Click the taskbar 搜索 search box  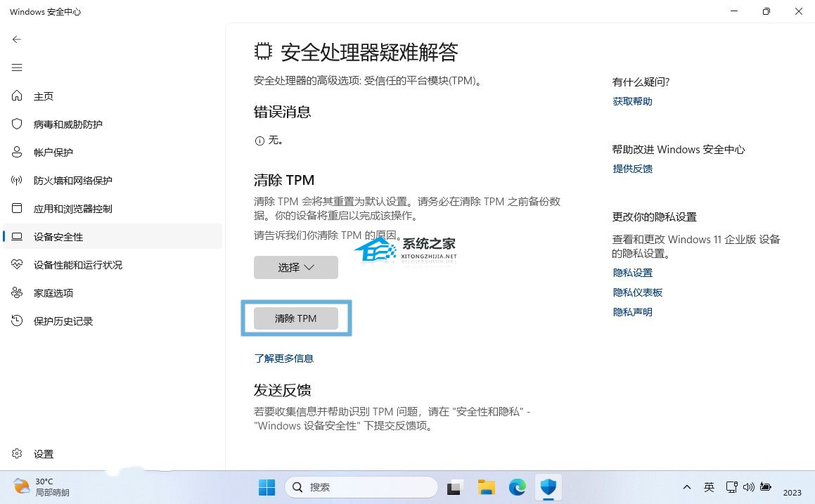(x=361, y=486)
